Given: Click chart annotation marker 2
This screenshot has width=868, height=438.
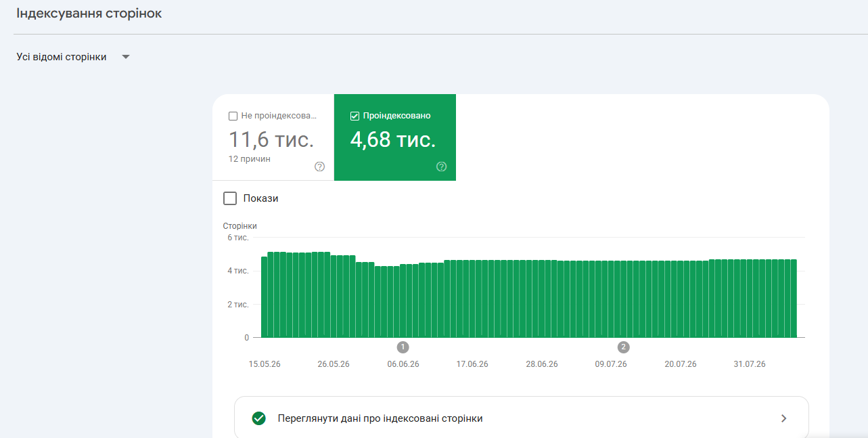Looking at the screenshot, I should coord(624,347).
